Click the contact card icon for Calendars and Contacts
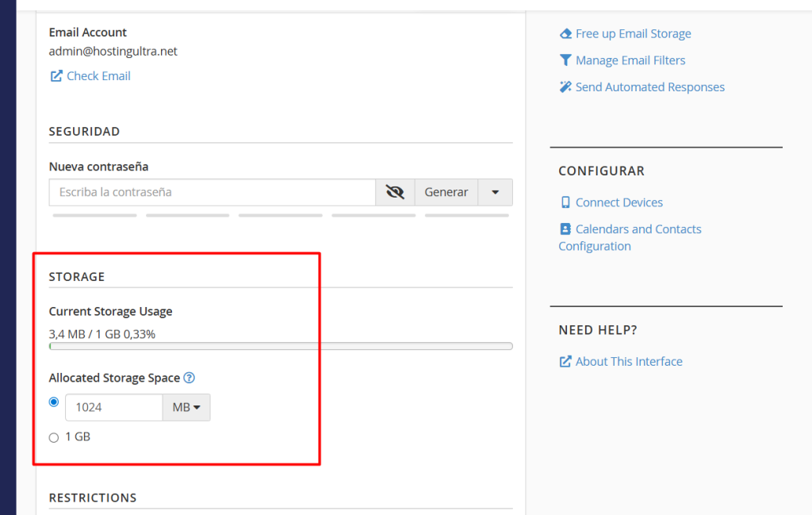812x515 pixels. click(565, 229)
